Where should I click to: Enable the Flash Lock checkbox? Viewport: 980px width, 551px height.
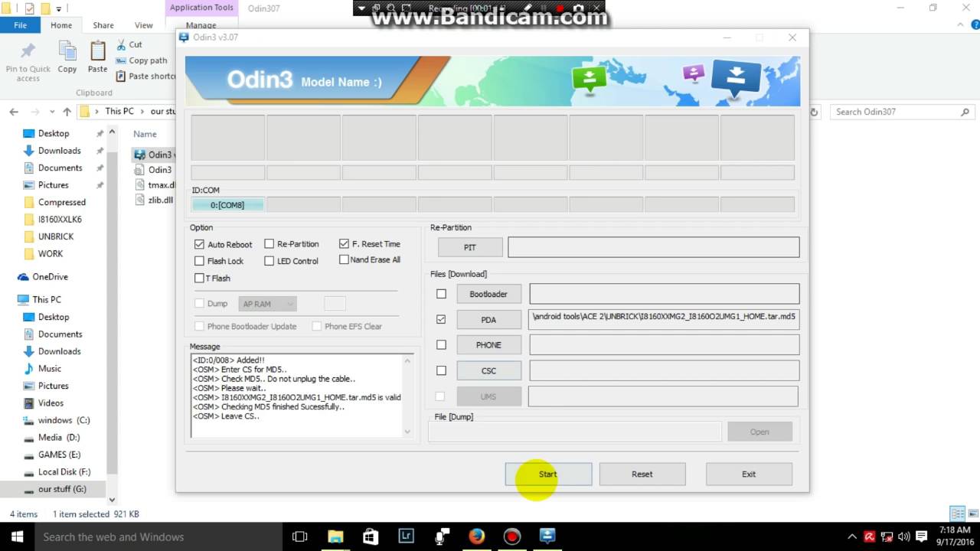[200, 261]
